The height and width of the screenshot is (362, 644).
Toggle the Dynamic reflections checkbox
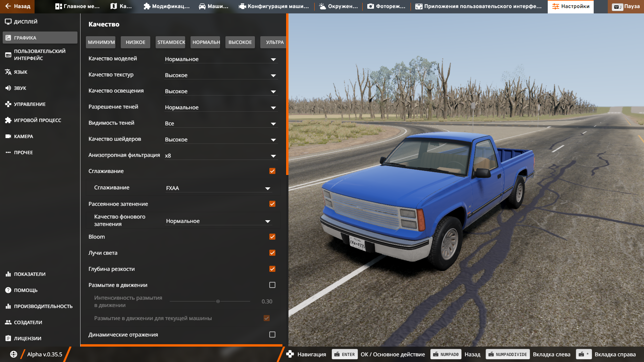click(x=272, y=335)
